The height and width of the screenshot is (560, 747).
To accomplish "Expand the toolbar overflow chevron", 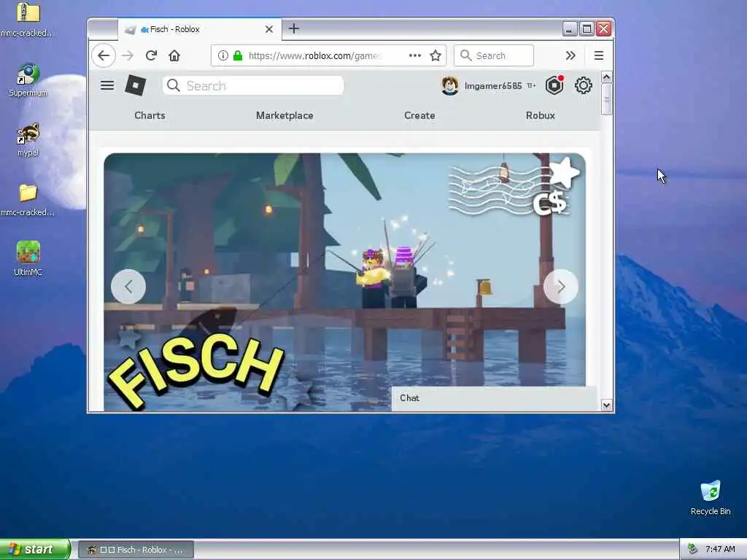I will coord(570,55).
